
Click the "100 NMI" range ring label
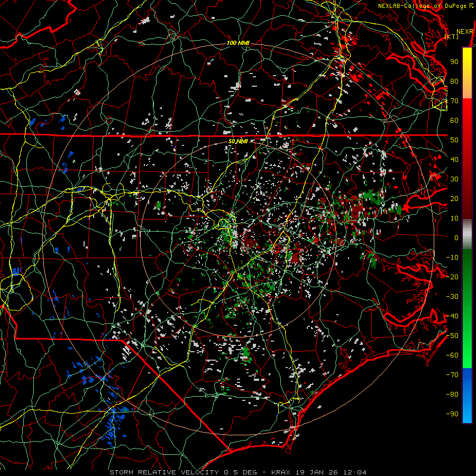point(239,43)
